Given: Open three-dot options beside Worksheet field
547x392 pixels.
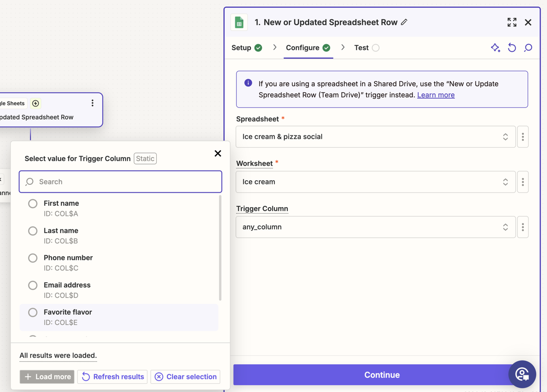Looking at the screenshot, I should (523, 182).
